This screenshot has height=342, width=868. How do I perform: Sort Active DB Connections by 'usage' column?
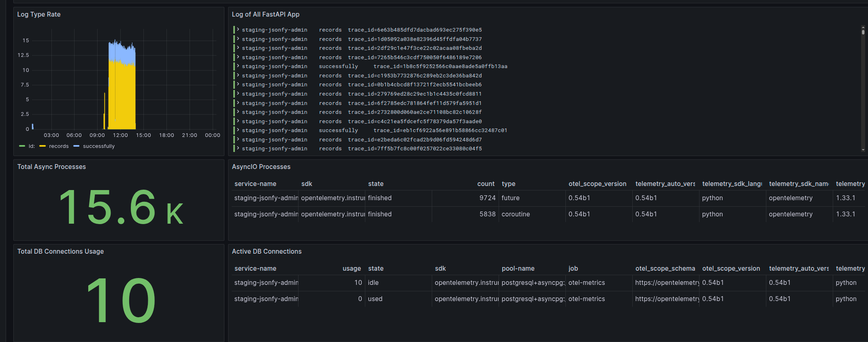click(x=351, y=269)
